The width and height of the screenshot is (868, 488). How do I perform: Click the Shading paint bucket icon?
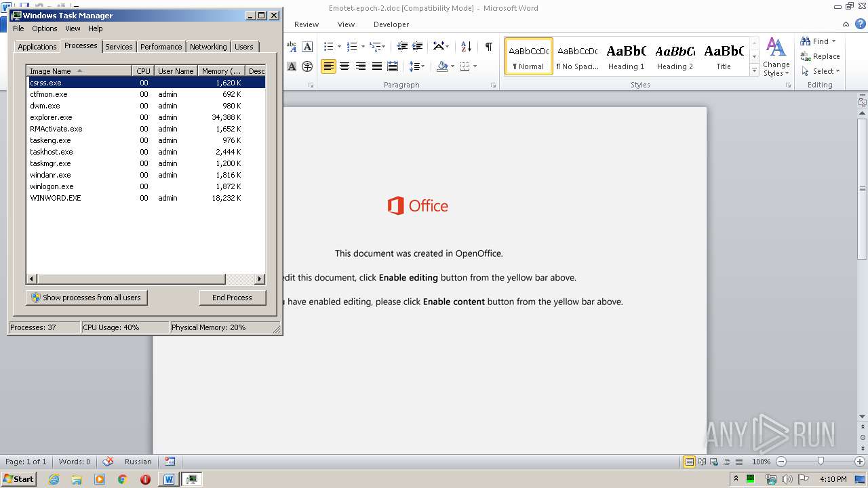[442, 66]
